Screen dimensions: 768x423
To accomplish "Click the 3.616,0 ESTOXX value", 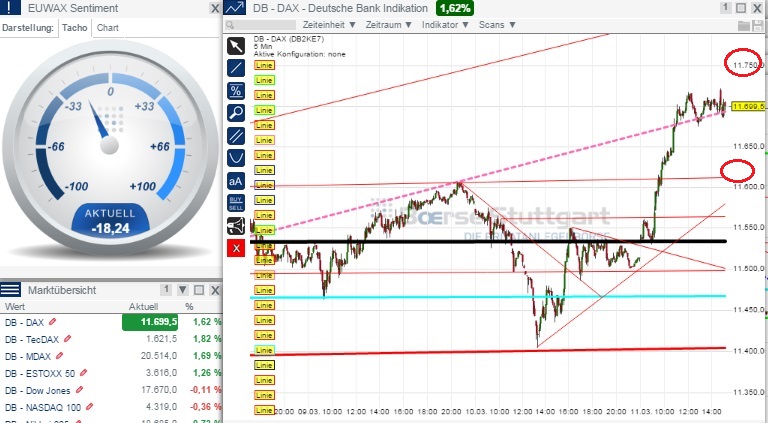I will point(162,373).
